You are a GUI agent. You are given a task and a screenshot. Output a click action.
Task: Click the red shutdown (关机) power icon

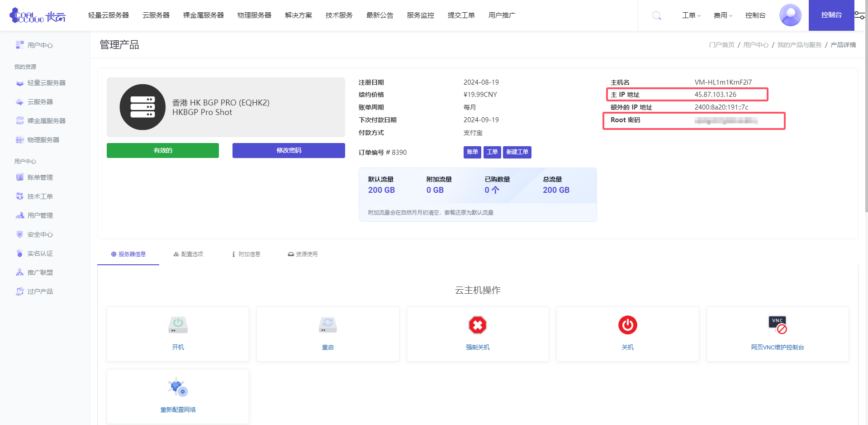coord(627,325)
